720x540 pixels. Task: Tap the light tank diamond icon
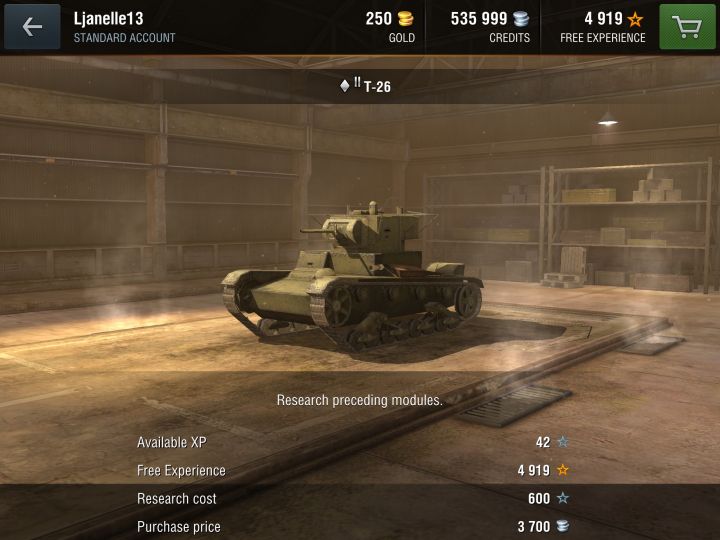(x=345, y=86)
